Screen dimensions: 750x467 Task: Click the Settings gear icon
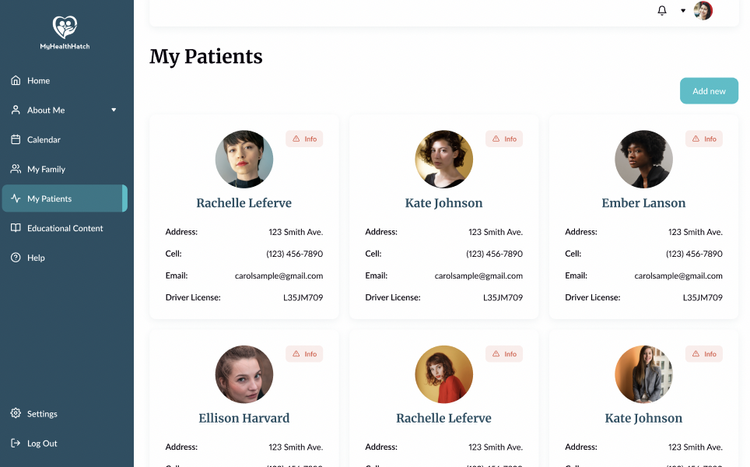pyautogui.click(x=16, y=414)
